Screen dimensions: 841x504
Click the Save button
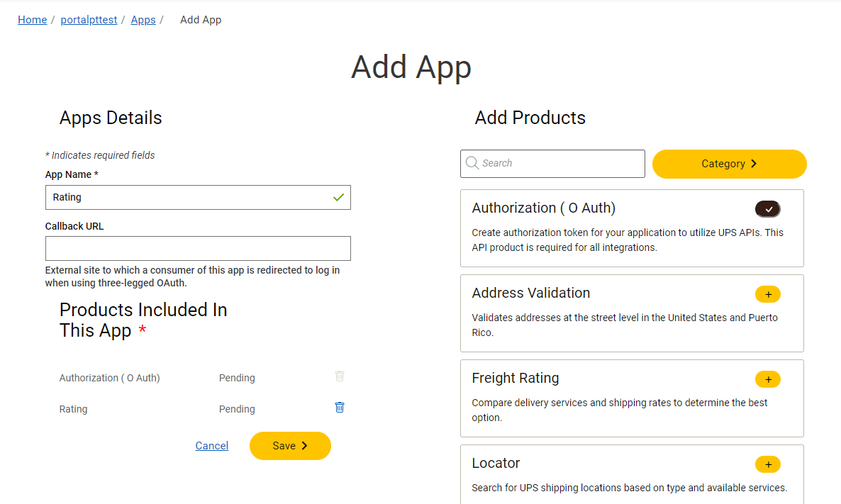click(x=290, y=446)
